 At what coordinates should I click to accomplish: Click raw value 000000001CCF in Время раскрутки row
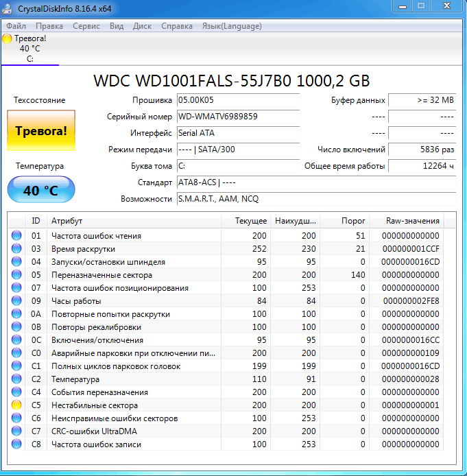point(411,248)
